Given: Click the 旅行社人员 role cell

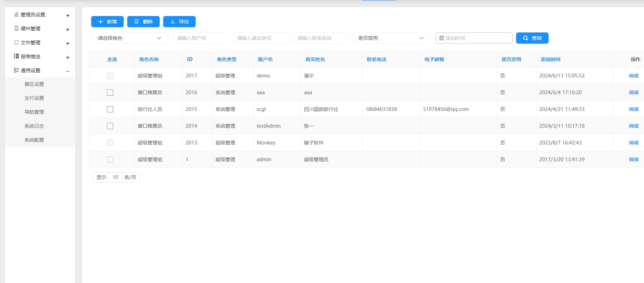Looking at the screenshot, I should pyautogui.click(x=150, y=109).
